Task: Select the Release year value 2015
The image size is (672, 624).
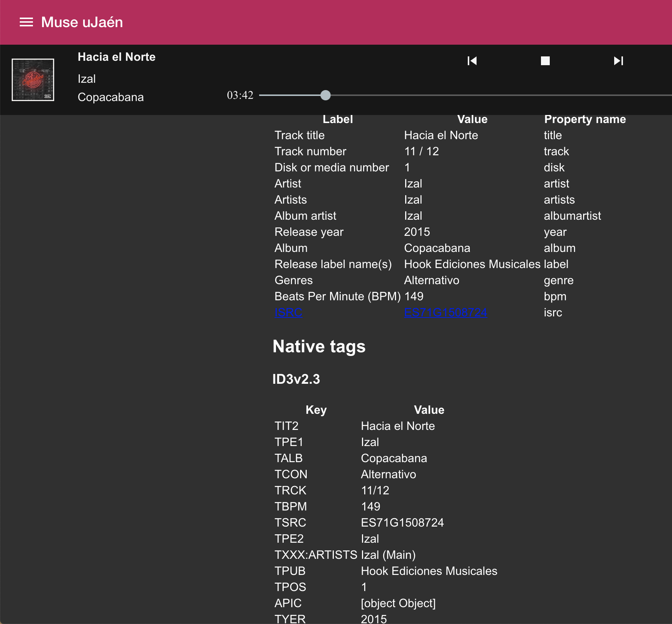Action: [417, 231]
